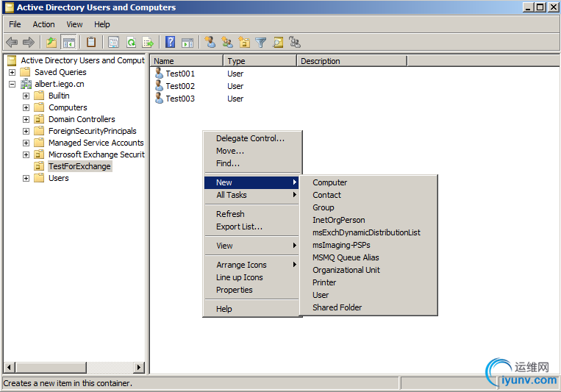Open the Action menu in menu bar
Viewport: 561px width, 392px height.
point(43,24)
